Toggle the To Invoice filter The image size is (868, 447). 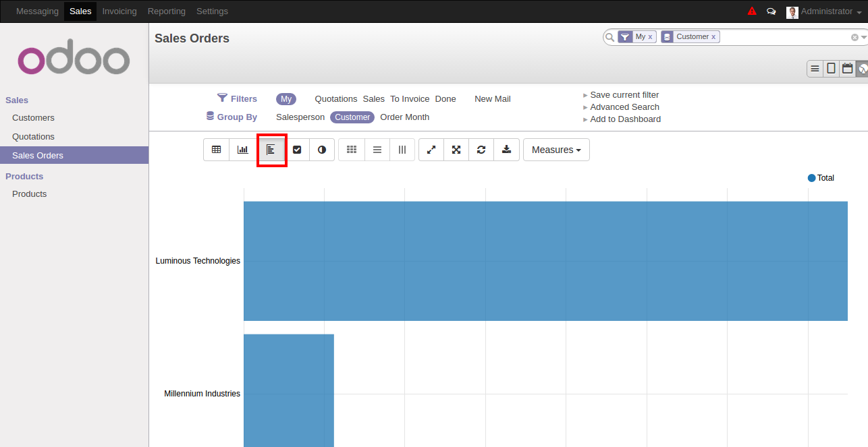(410, 99)
